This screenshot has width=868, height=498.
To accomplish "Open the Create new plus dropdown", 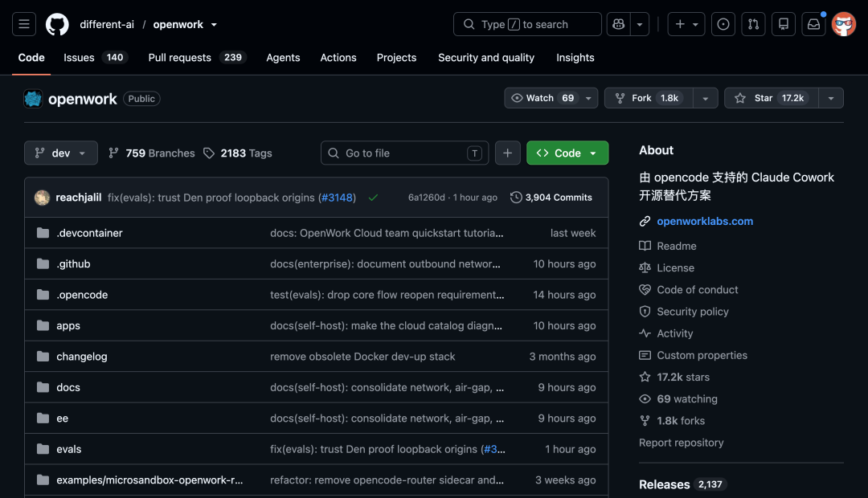I will tap(686, 24).
